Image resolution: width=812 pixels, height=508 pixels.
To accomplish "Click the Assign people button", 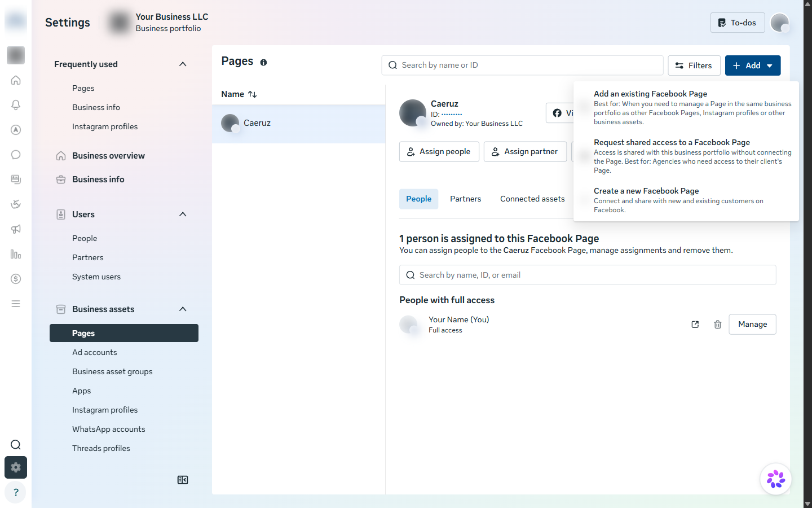I will pyautogui.click(x=439, y=152).
